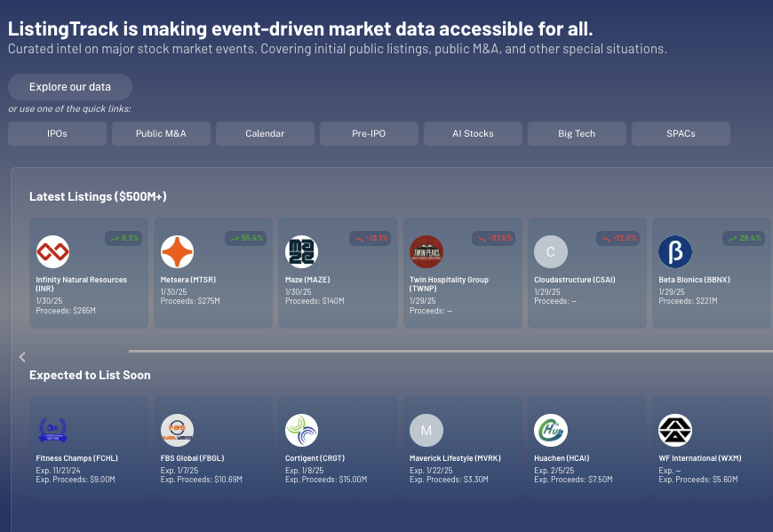
Task: Open Infinity Natural Resources (INR) listing name
Action: (82, 284)
